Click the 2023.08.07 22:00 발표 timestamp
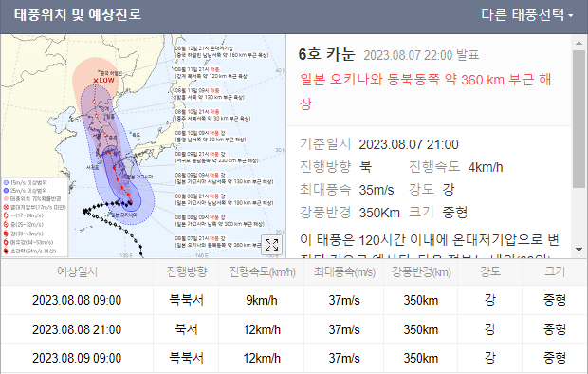This screenshot has height=374, width=588. (421, 56)
